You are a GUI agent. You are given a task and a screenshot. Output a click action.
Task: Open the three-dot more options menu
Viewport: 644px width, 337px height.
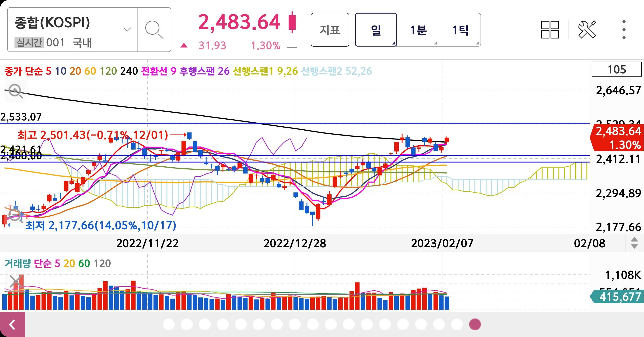click(x=624, y=30)
